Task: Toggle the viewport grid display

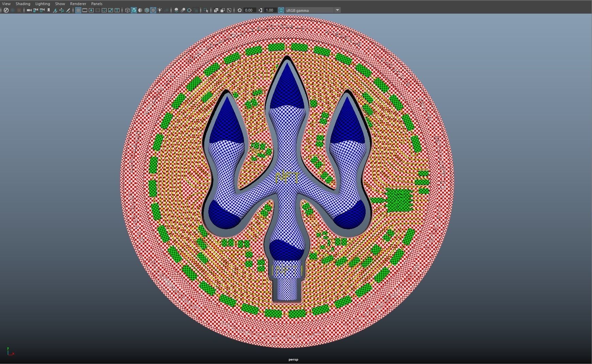Action: pos(78,10)
